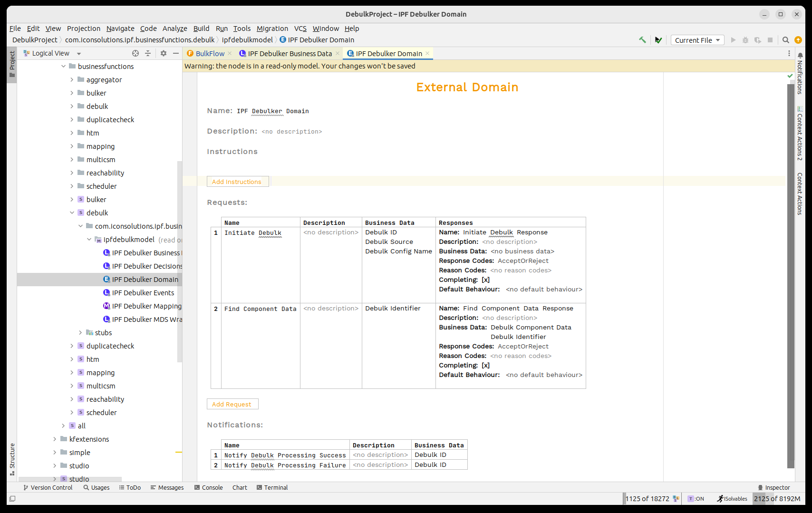Screen dimensions: 812x513
Task: Click the Add Instructions button
Action: (237, 182)
